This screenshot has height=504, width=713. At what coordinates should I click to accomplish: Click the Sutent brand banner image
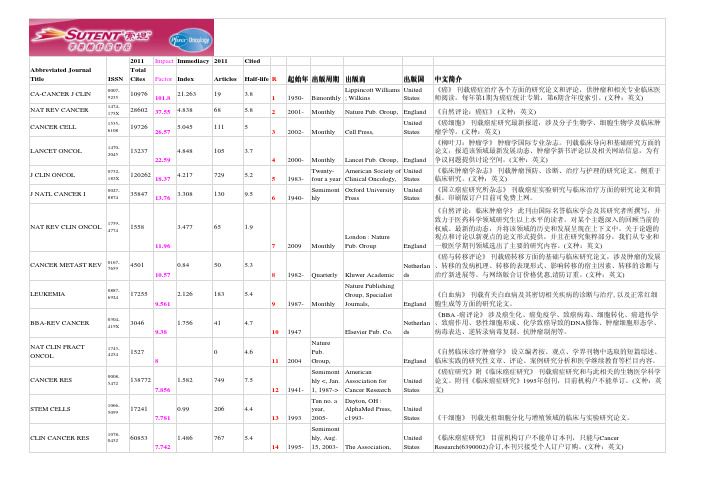point(121,37)
